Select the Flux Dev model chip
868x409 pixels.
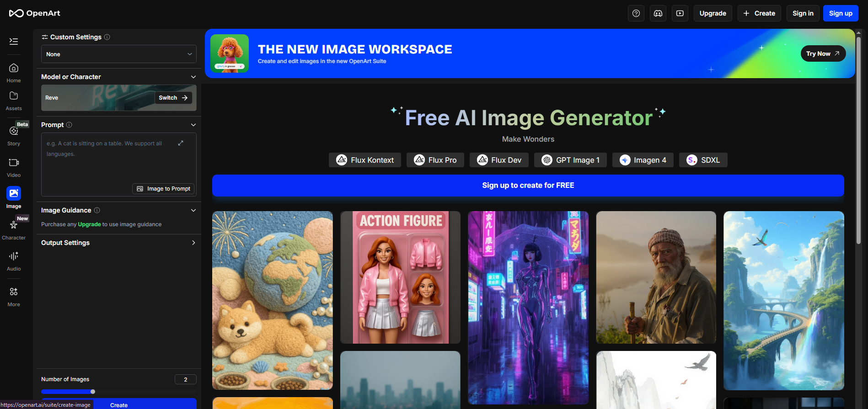tap(499, 160)
